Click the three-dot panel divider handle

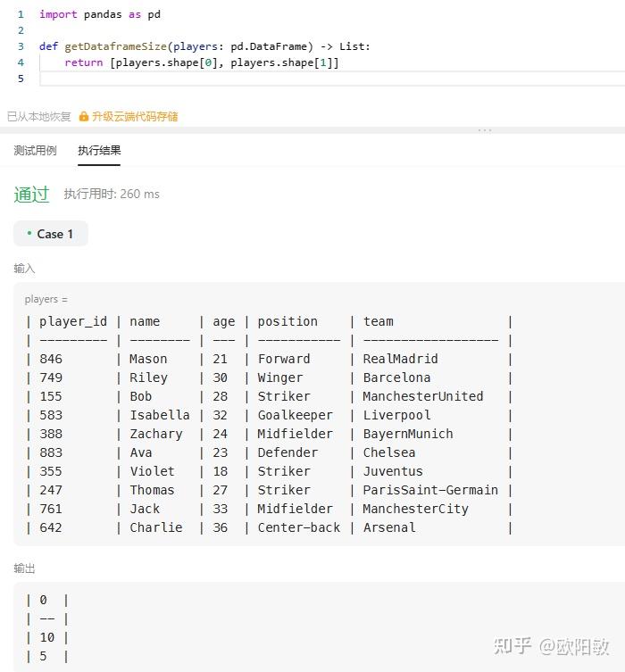click(x=485, y=130)
